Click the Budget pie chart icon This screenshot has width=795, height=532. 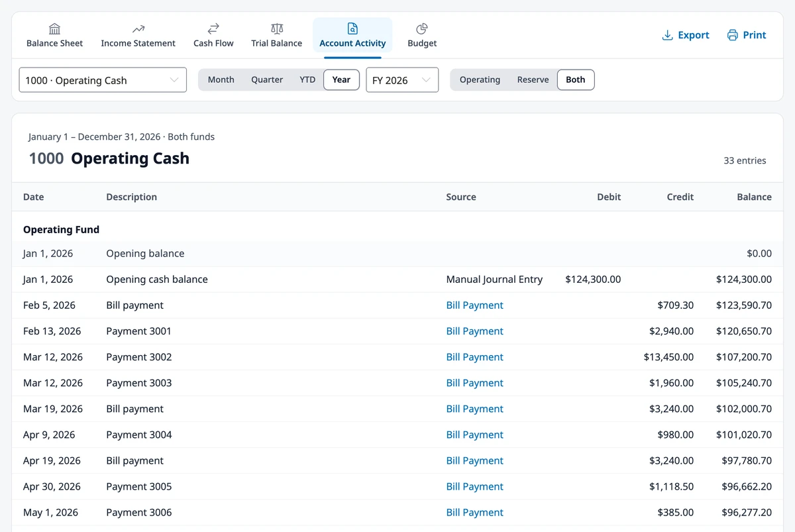click(422, 28)
